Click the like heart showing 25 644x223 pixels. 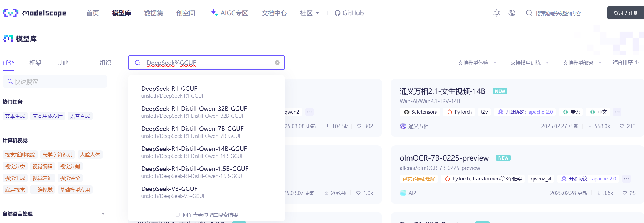pyautogui.click(x=625, y=193)
